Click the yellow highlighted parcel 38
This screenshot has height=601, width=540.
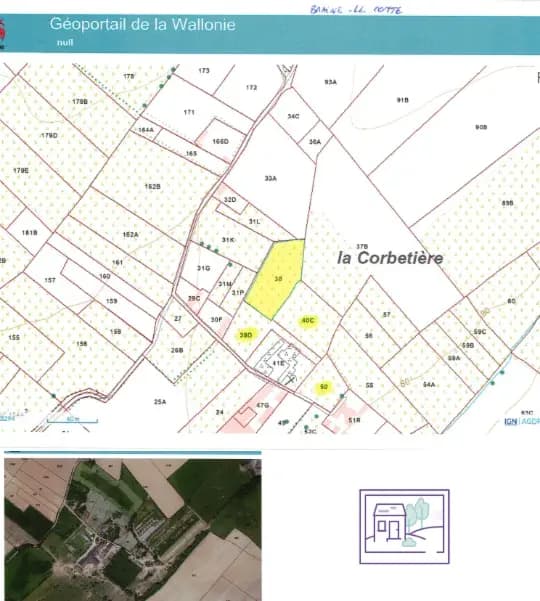pyautogui.click(x=276, y=279)
